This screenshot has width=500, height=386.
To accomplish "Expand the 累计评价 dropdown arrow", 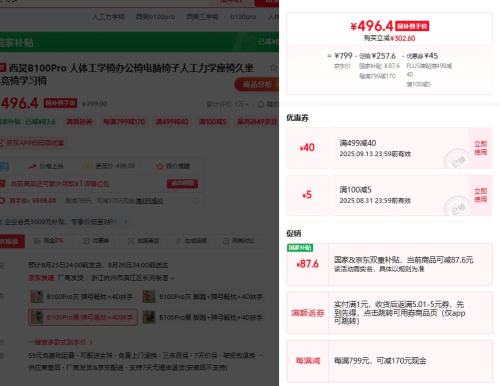I will click(247, 104).
